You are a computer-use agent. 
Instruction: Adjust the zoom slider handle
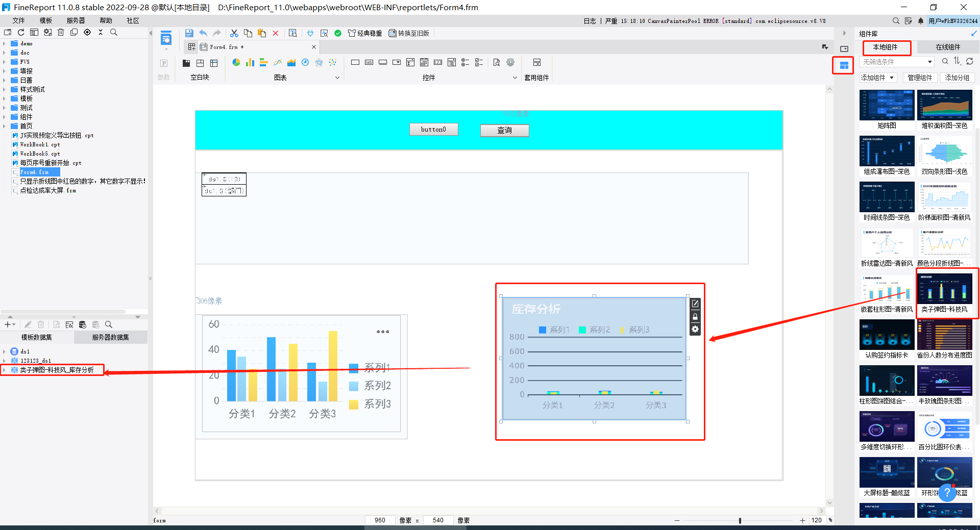pyautogui.click(x=740, y=520)
